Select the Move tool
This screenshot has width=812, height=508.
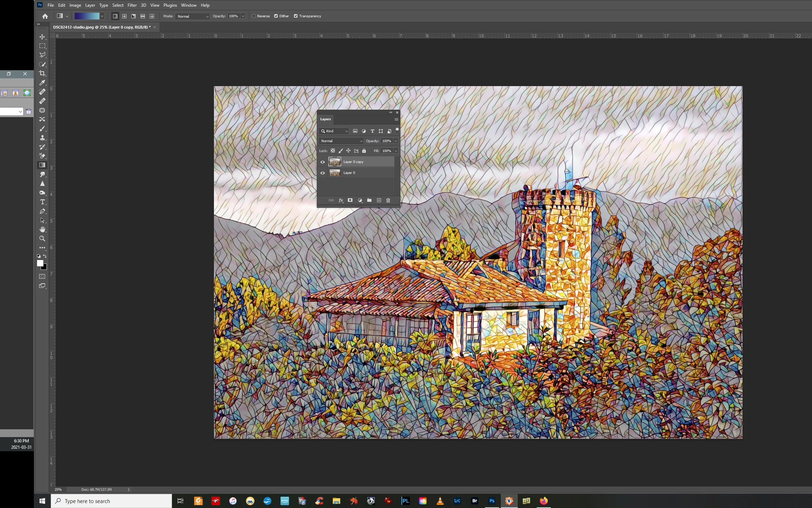pyautogui.click(x=42, y=37)
